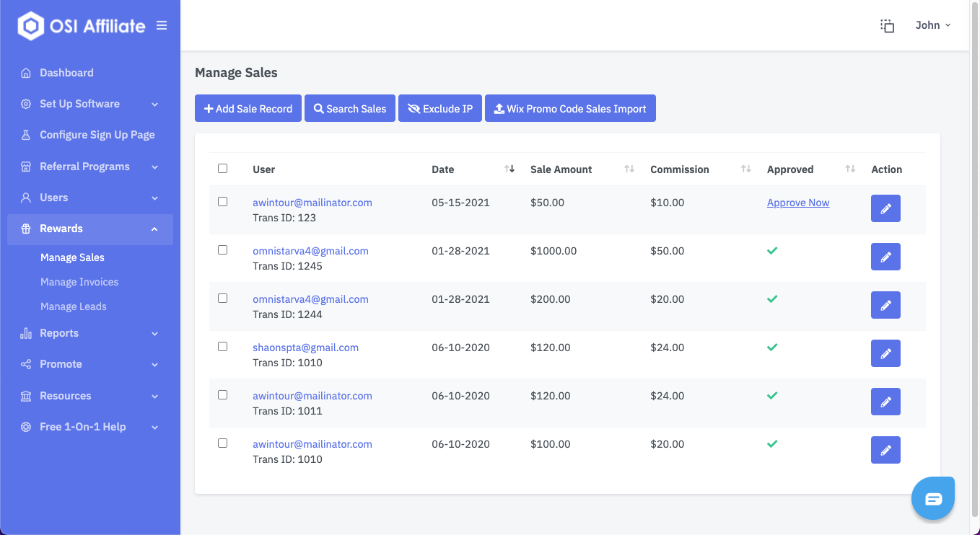Expand Promote submenu chevron
980x535 pixels.
154,365
